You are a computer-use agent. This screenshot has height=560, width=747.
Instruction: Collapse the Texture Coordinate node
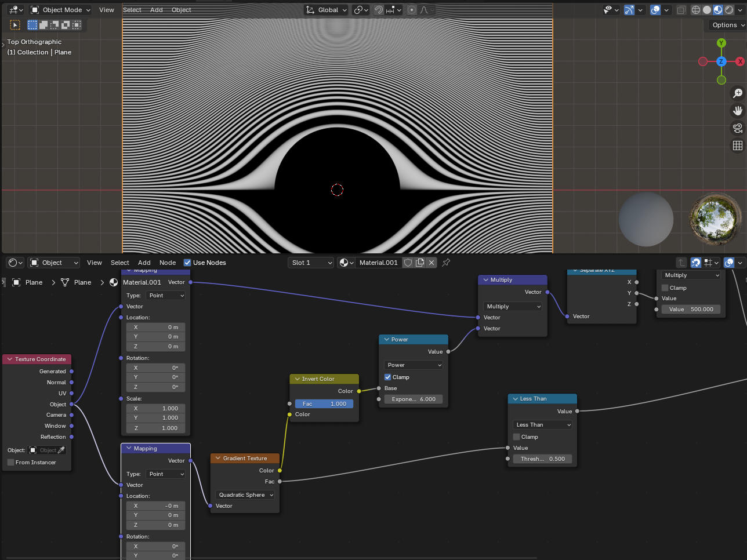(x=9, y=359)
